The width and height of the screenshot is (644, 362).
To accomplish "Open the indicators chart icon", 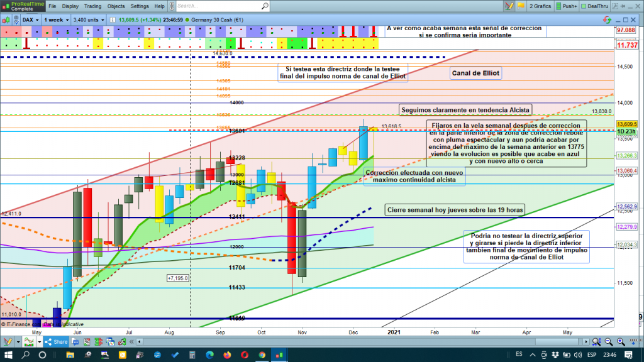I will click(x=28, y=341).
